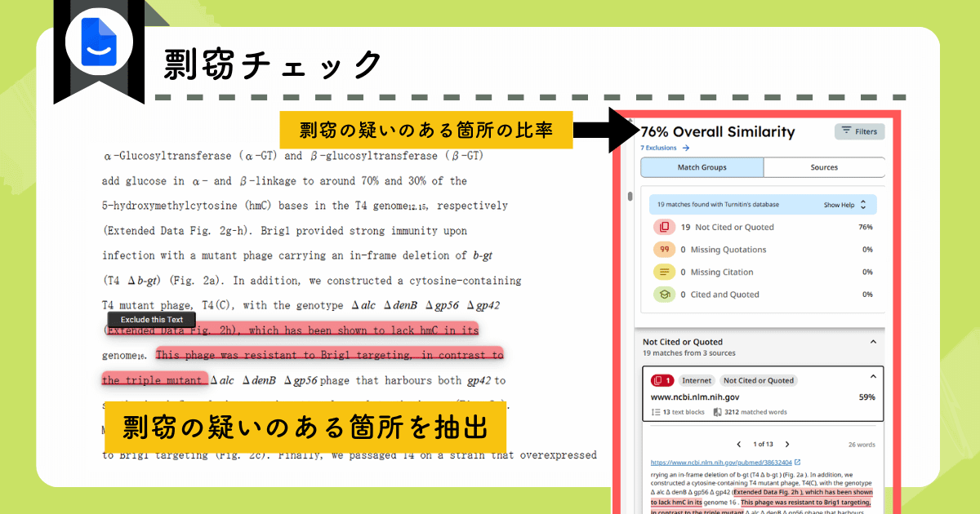The image size is (980, 514).
Task: Go to next match of 13
Action: [787, 445]
